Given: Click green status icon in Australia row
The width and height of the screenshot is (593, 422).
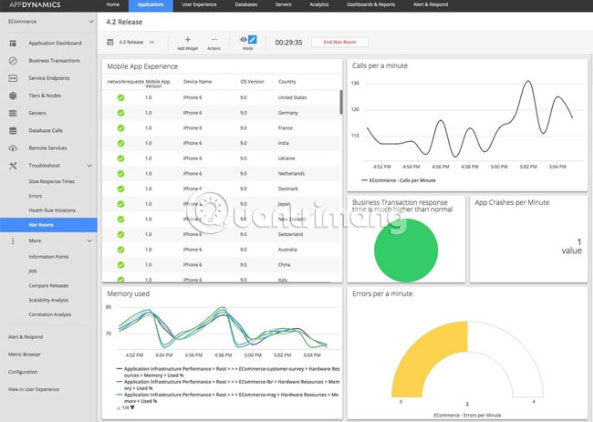Looking at the screenshot, I should (x=121, y=250).
